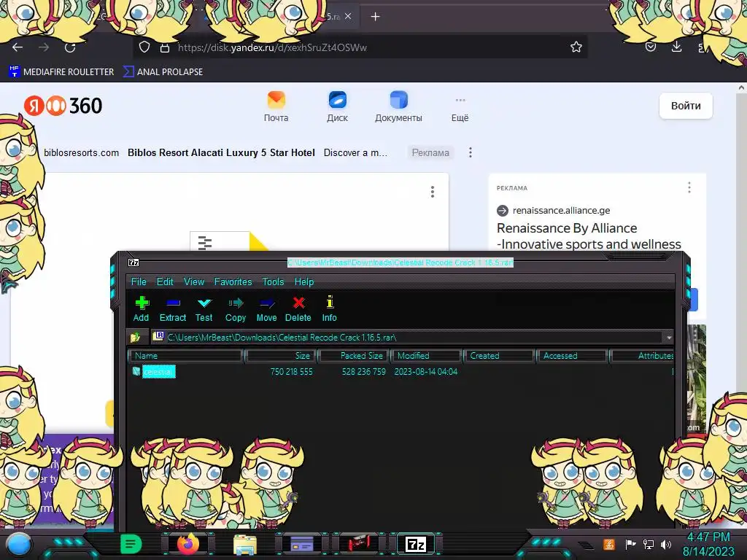Open biblosresorts.com ad link
This screenshot has width=747, height=560.
point(82,153)
